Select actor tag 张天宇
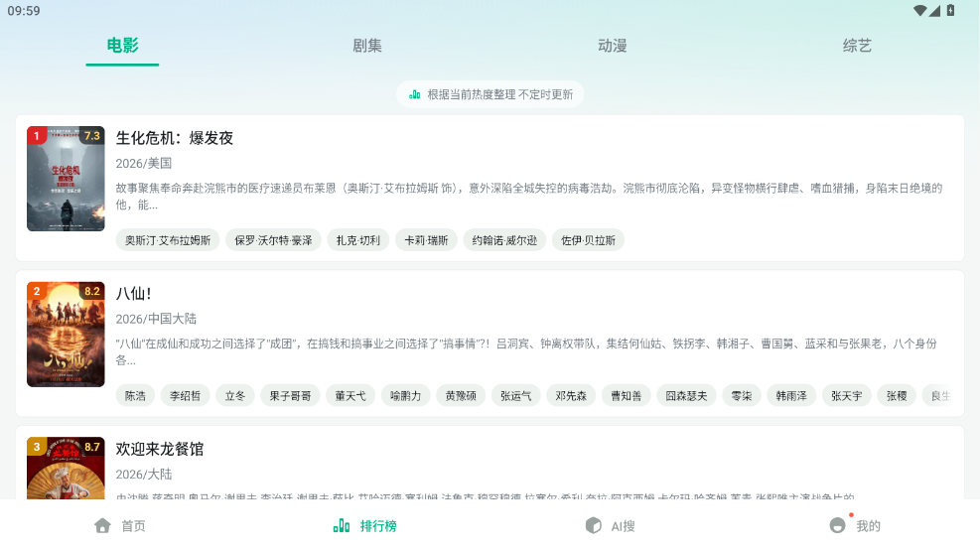This screenshot has height=551, width=980. [847, 396]
